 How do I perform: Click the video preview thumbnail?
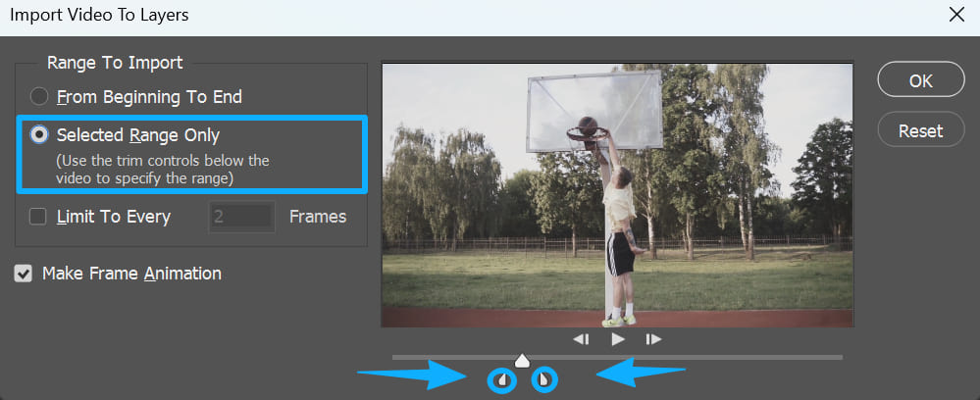point(617,194)
